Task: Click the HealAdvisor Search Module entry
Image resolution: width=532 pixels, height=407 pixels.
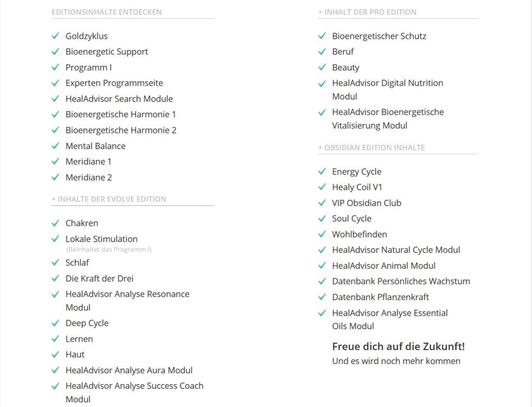Action: point(119,99)
